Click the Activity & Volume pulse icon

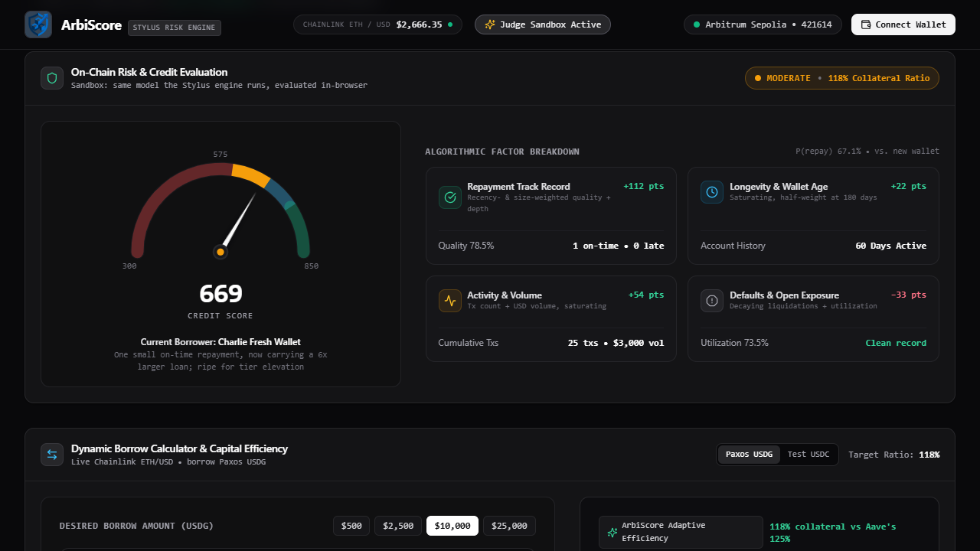coord(450,301)
